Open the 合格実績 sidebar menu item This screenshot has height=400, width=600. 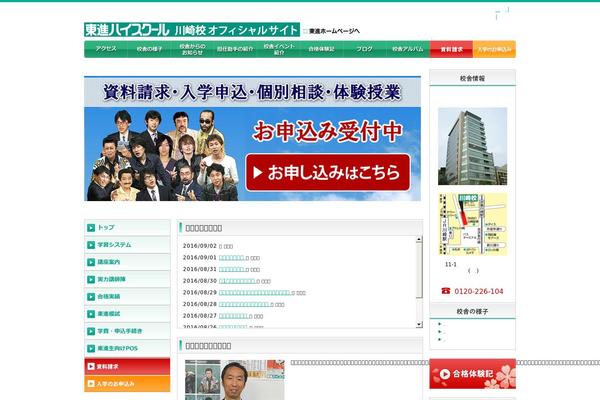pyautogui.click(x=127, y=296)
